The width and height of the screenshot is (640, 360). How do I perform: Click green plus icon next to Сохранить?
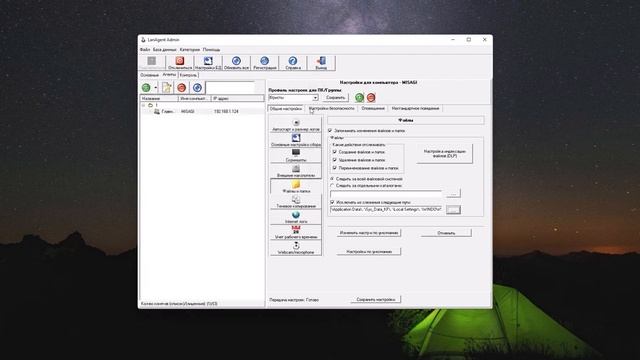click(359, 98)
